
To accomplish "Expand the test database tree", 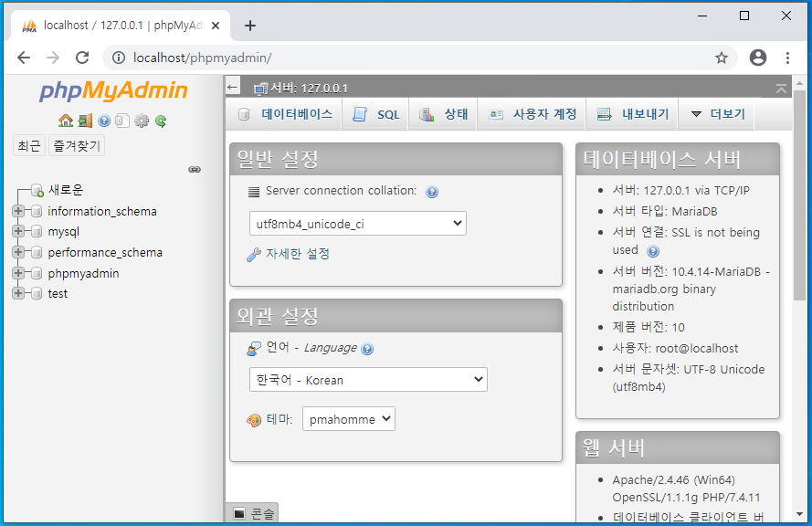I will 18,293.
